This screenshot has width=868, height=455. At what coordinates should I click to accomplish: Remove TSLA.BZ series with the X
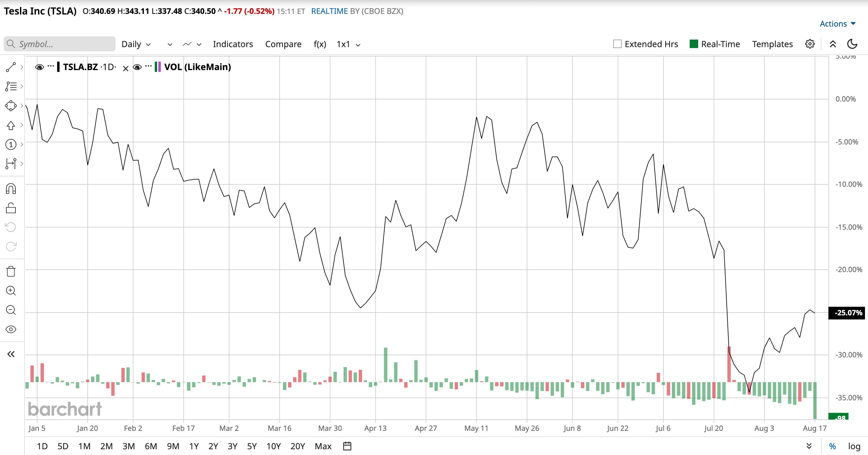[x=125, y=68]
